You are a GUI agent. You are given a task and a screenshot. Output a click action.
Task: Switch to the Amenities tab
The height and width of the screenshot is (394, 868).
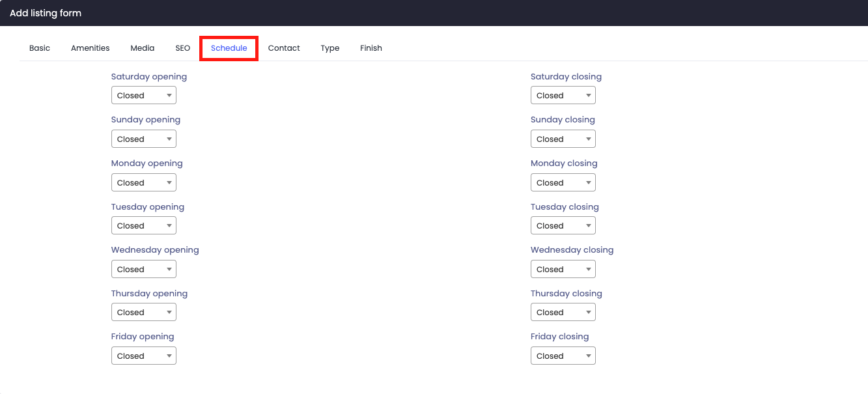pos(91,48)
